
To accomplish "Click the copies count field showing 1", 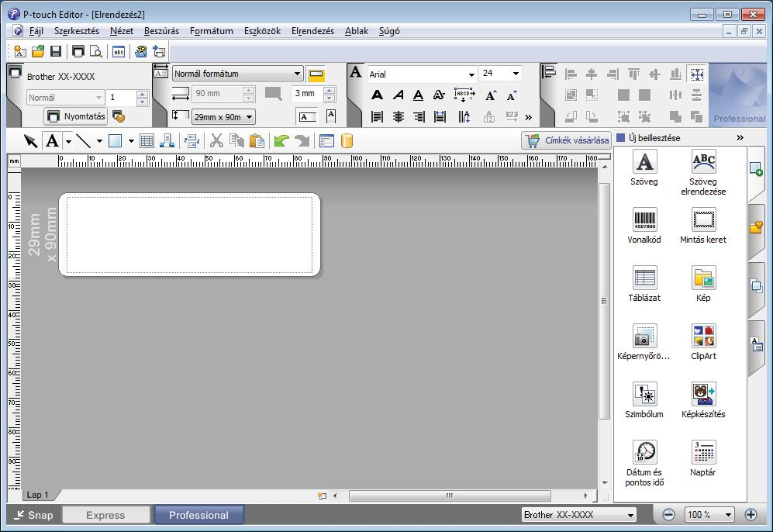I will [x=122, y=98].
